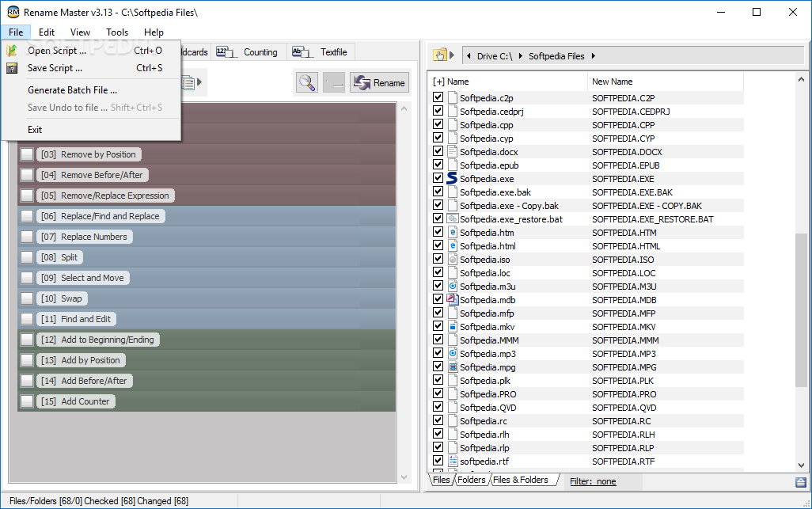812x509 pixels.
Task: Click the document icon of softpedia.rtf
Action: pos(452,462)
